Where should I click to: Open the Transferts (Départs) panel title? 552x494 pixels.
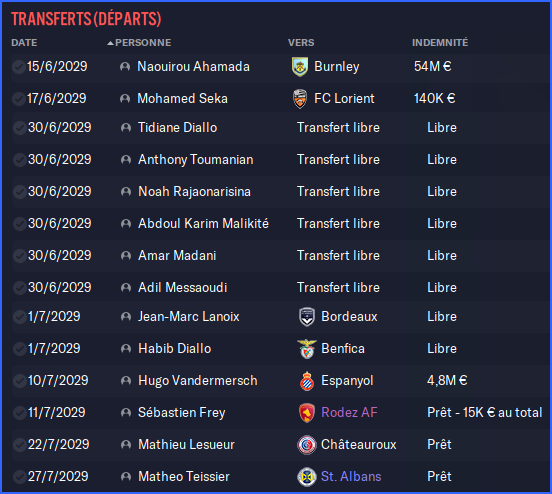(x=86, y=19)
